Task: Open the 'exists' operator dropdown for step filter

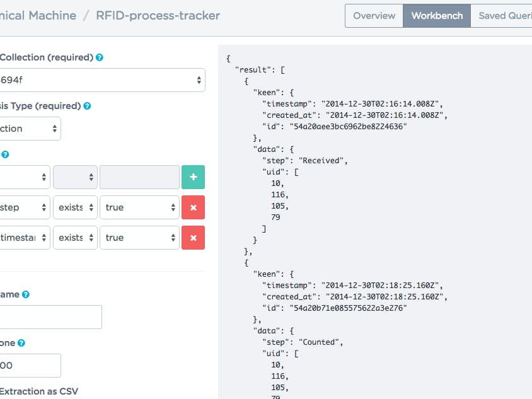Action: 74,207
